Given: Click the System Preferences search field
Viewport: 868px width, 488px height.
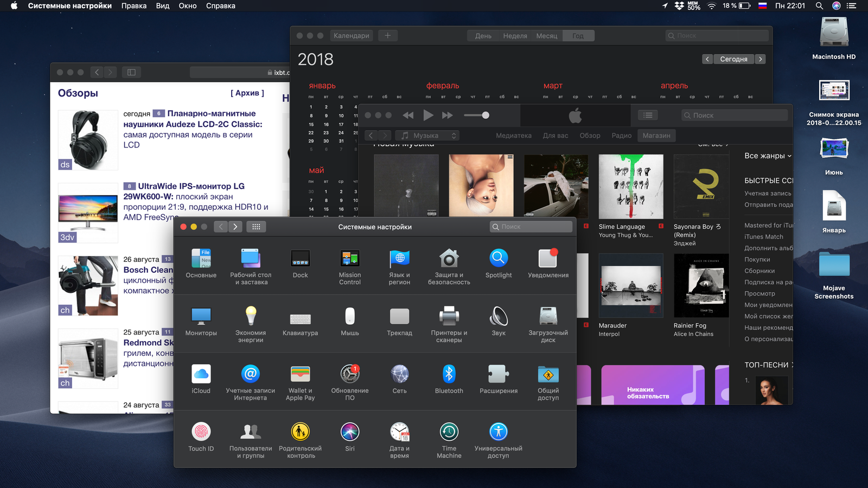Looking at the screenshot, I should tap(531, 227).
